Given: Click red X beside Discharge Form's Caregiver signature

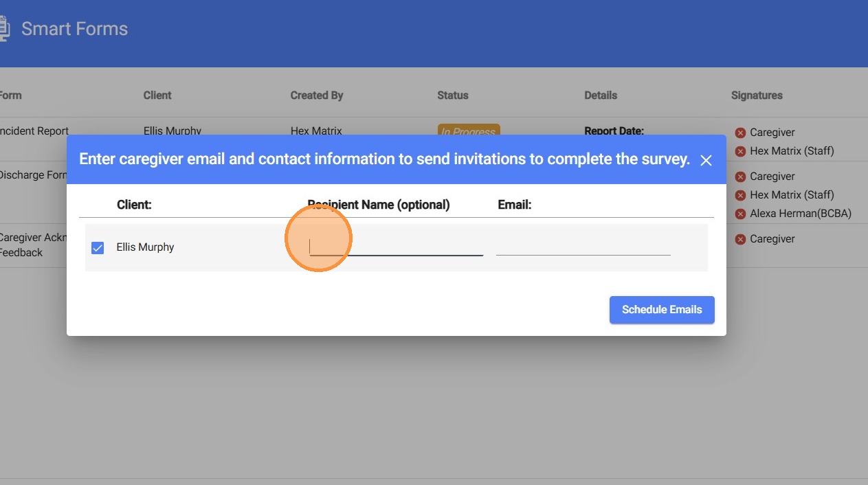Looking at the screenshot, I should [740, 177].
